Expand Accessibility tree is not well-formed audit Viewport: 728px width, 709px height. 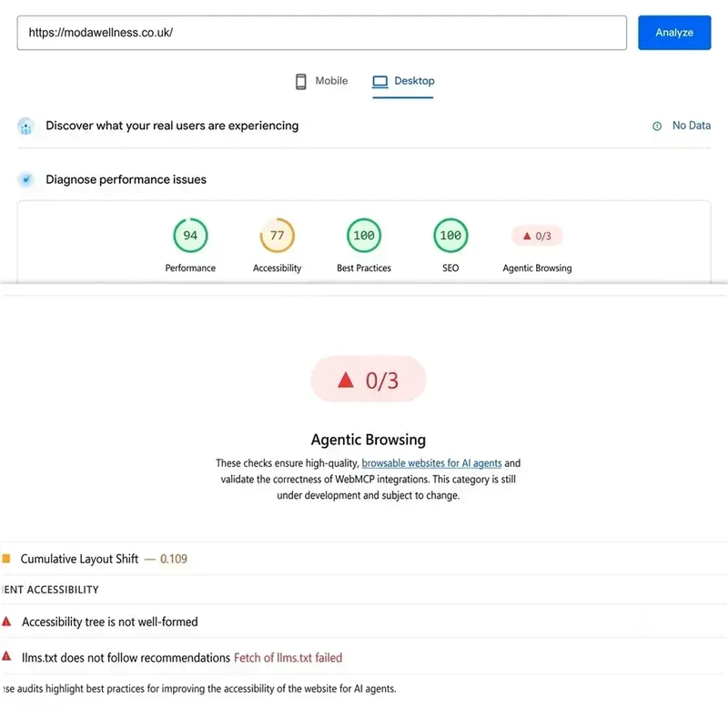[364, 622]
